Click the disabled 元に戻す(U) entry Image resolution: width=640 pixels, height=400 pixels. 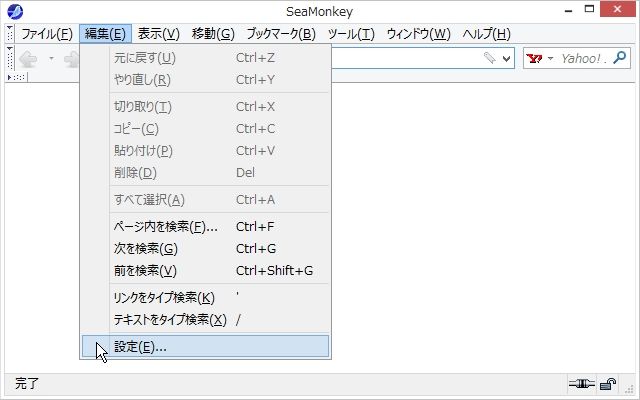coord(205,58)
